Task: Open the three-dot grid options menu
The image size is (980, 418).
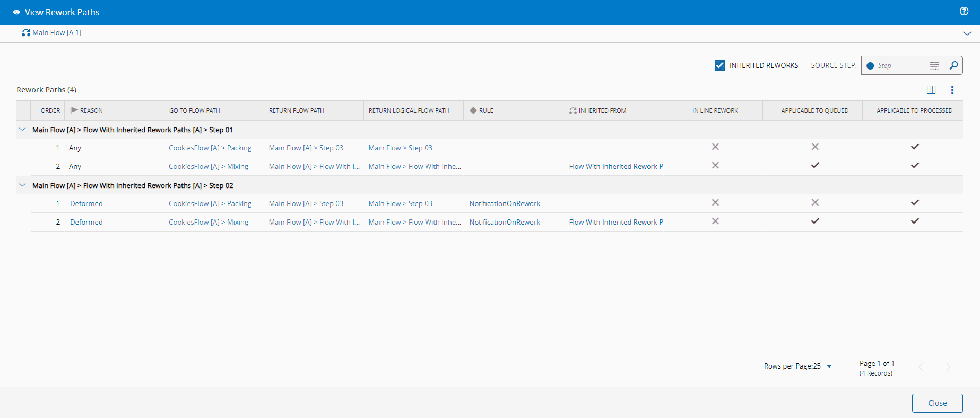Action: [x=952, y=90]
